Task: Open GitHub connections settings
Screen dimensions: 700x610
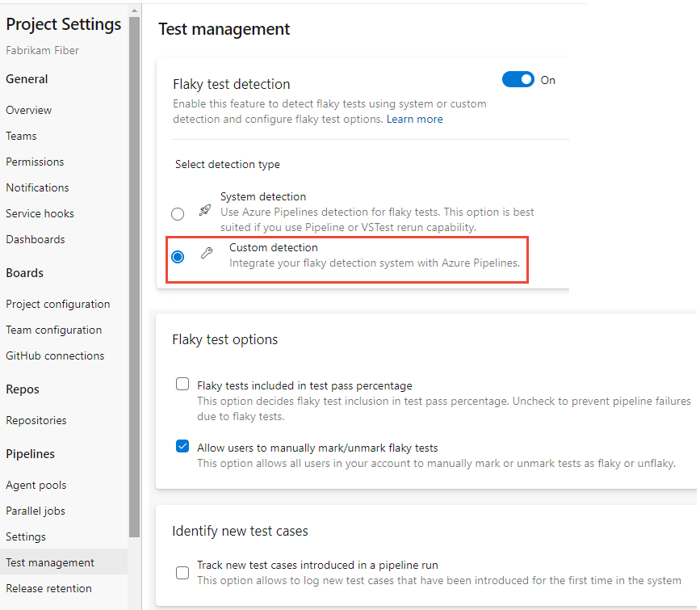Action: click(55, 355)
